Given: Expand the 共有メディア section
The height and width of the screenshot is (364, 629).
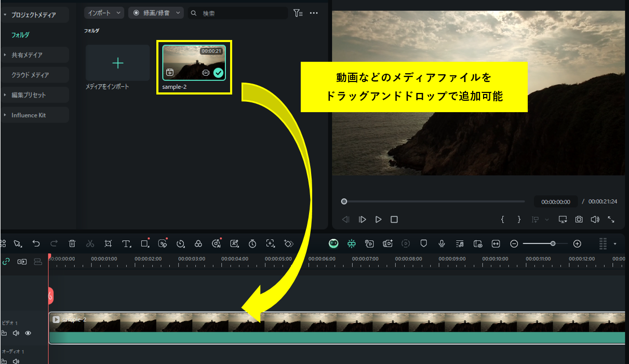Looking at the screenshot, I should (34, 55).
